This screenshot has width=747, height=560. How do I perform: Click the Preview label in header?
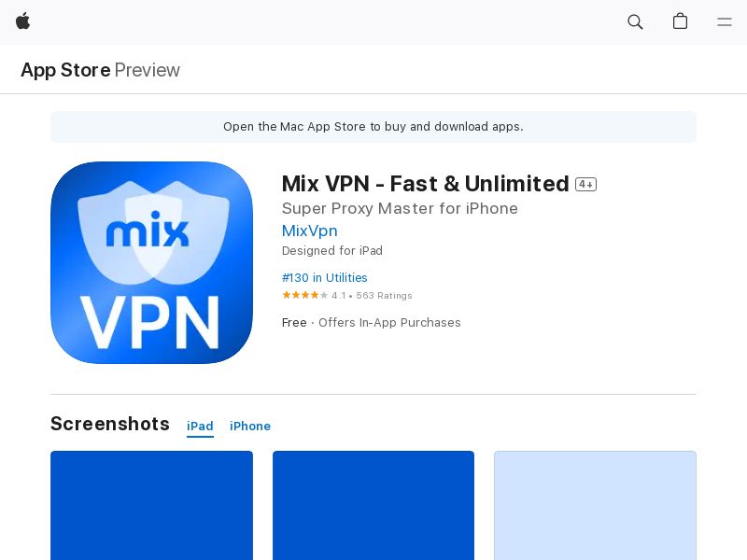pyautogui.click(x=148, y=70)
